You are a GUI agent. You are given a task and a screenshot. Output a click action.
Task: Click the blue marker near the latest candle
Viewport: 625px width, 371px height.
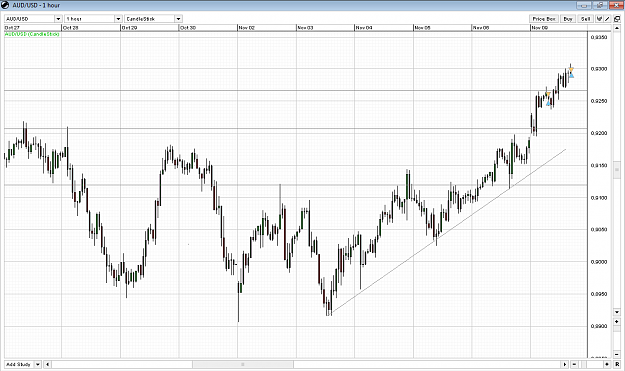tap(572, 75)
